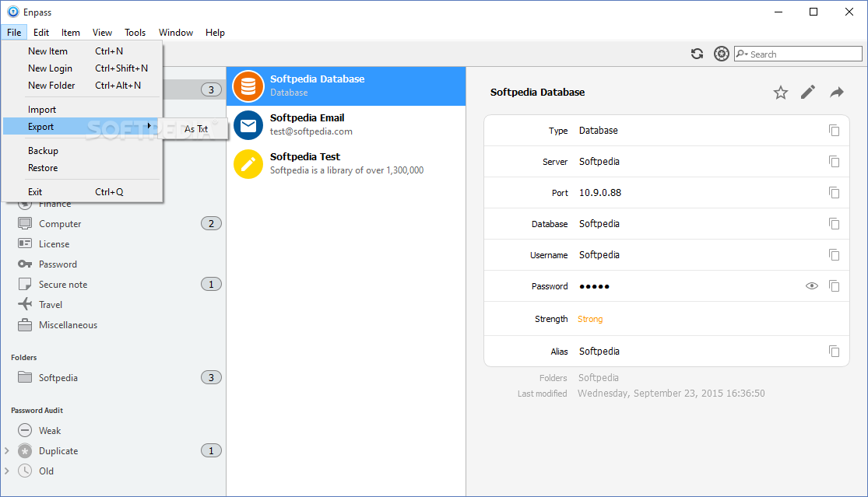Click the orange database item icon

click(x=248, y=86)
